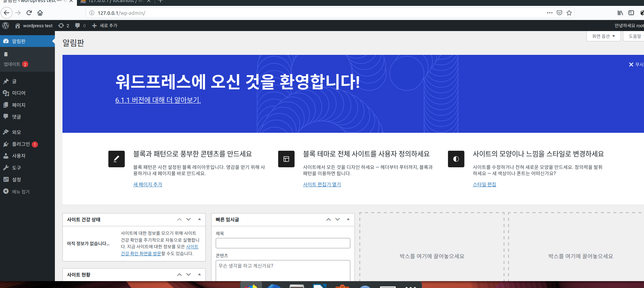Open a new browser tab with plus
Image resolution: width=644 pixels, height=288 pixels.
[160, 2]
